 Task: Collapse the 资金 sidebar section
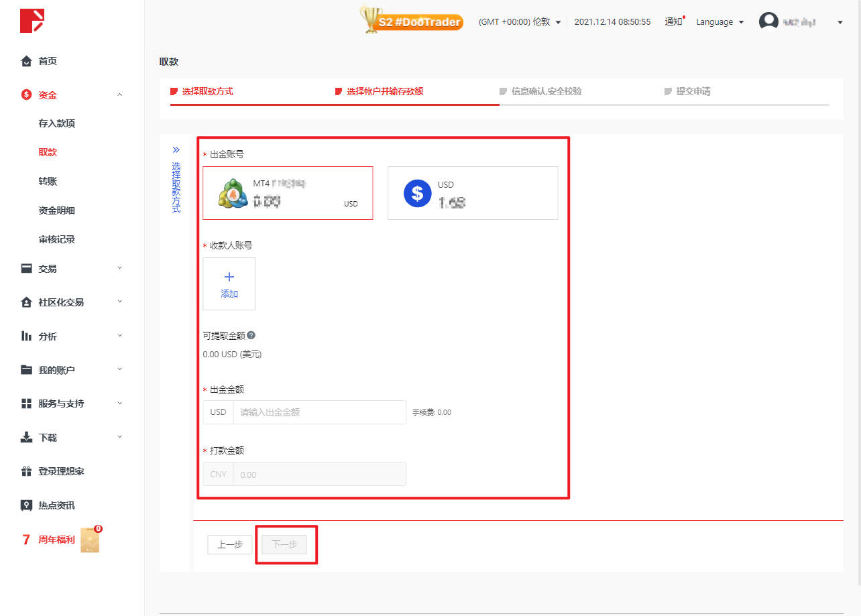click(72, 95)
